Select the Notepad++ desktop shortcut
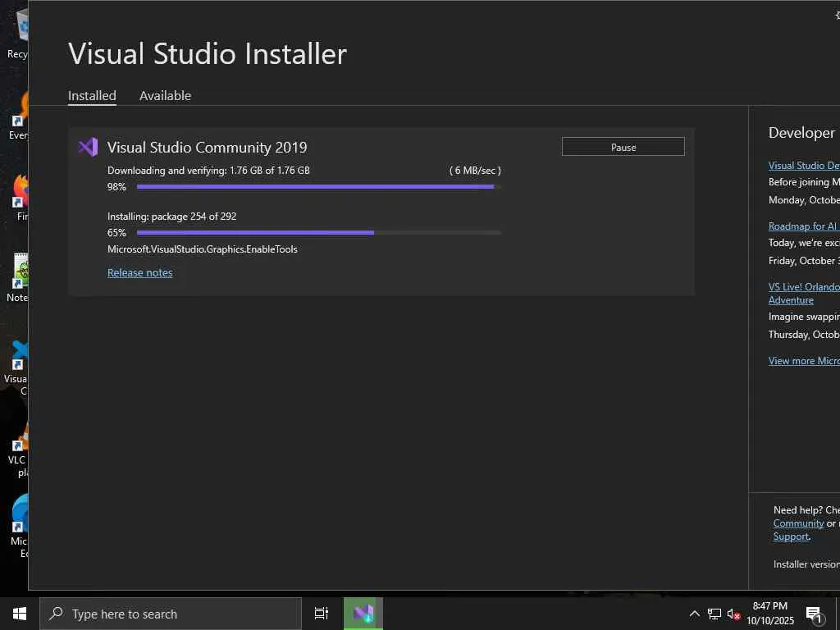The height and width of the screenshot is (630, 840). point(18,278)
